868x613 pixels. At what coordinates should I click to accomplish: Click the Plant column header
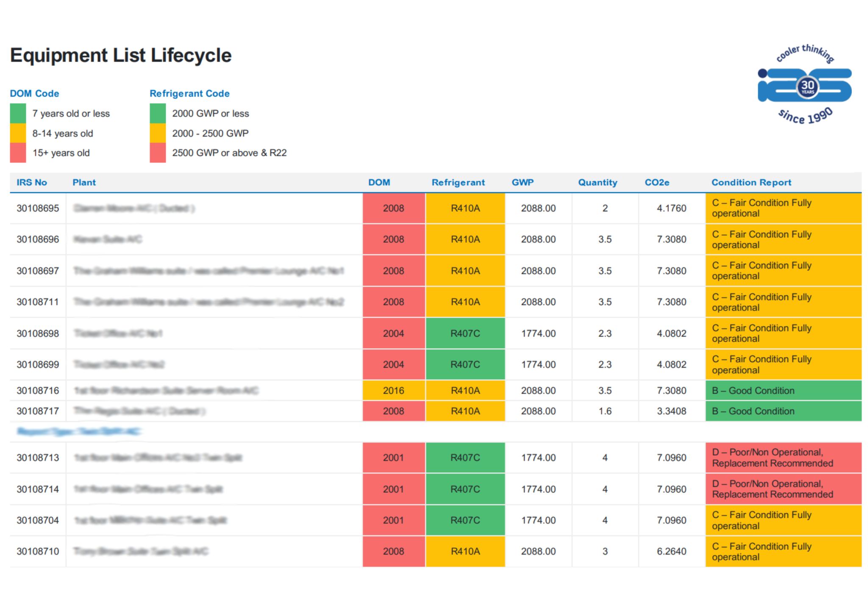click(x=84, y=182)
